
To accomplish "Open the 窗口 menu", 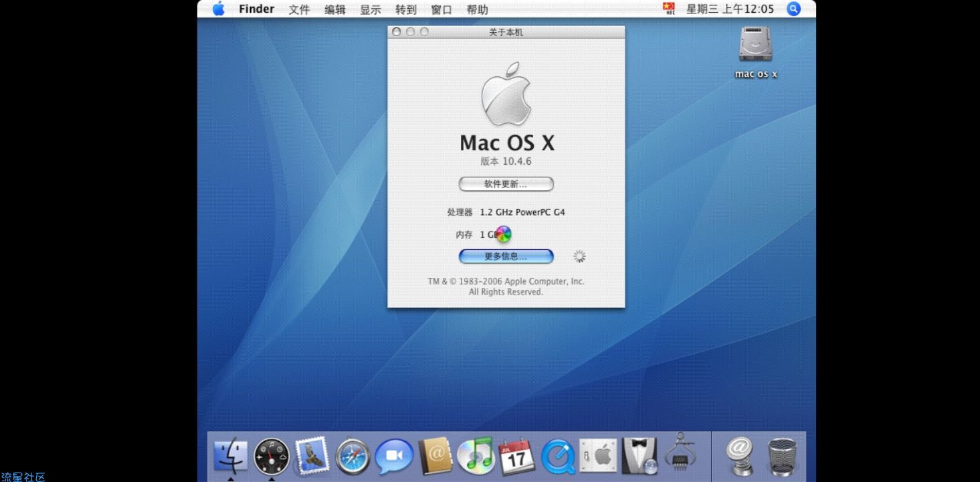I will click(x=442, y=9).
